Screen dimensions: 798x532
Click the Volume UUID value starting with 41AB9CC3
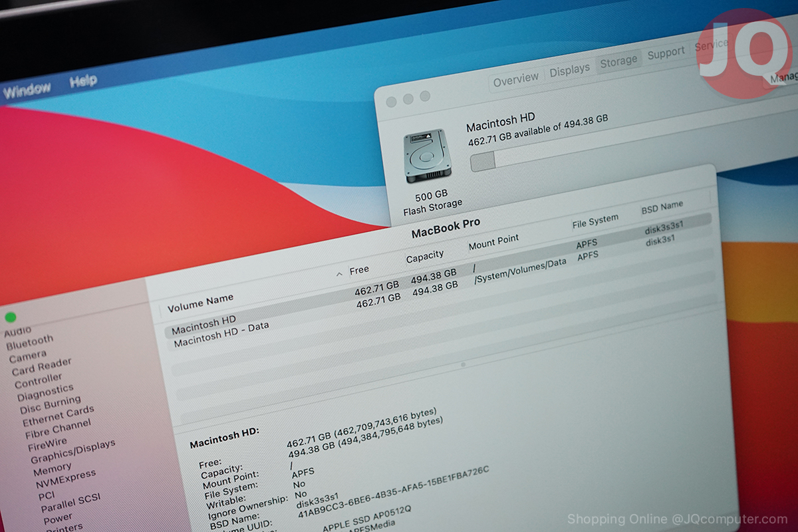[x=393, y=492]
